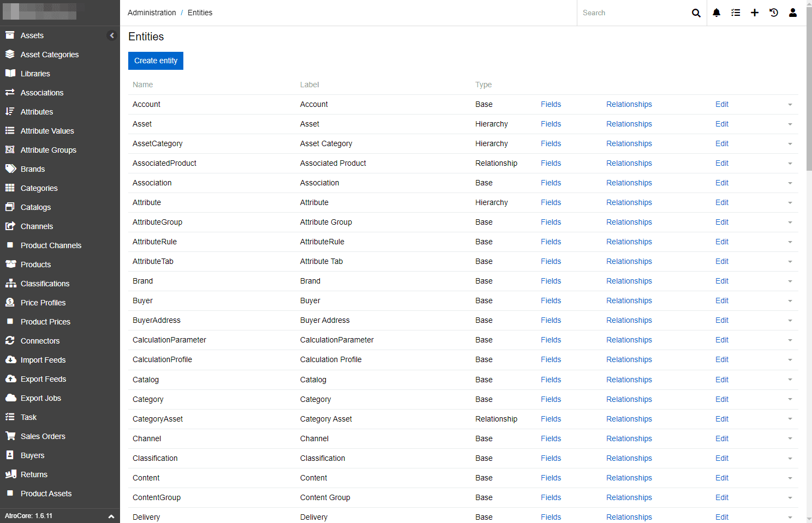
Task: Go to Classifications in the sidebar
Action: tap(45, 284)
